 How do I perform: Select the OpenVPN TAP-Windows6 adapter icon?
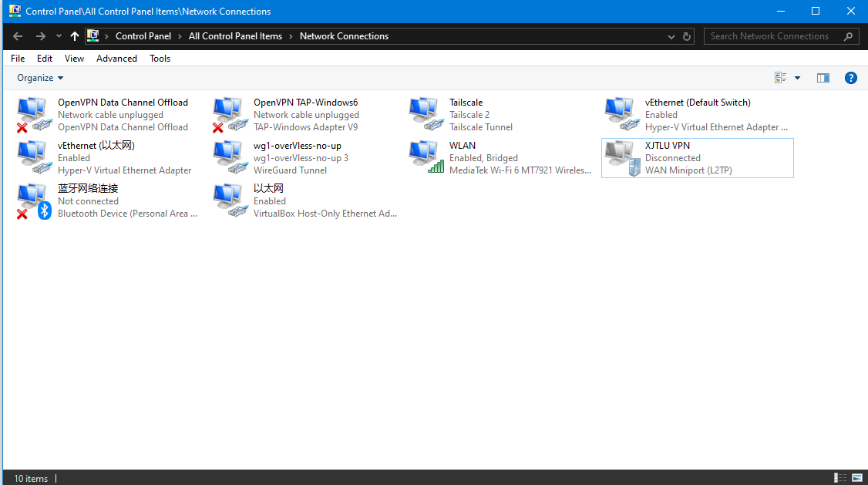point(230,115)
